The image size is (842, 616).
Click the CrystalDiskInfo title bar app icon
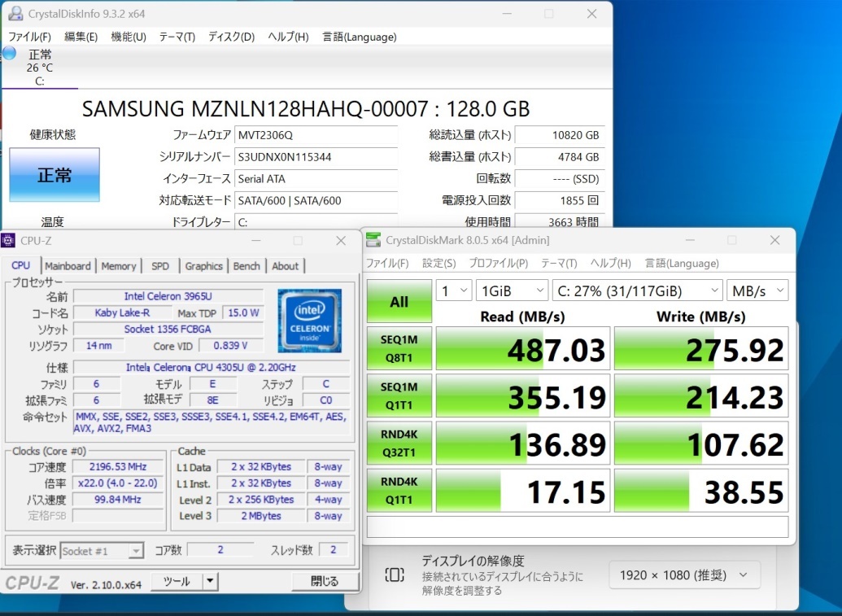15,13
